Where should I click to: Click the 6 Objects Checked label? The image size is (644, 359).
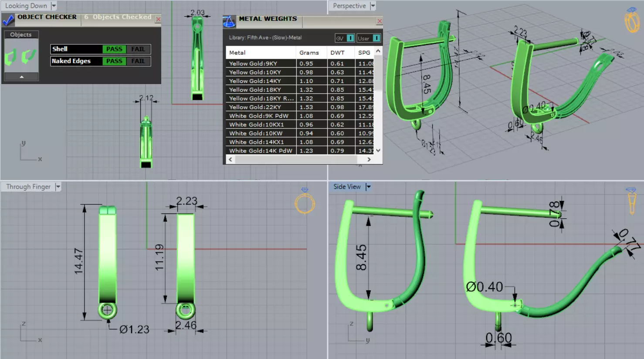click(x=118, y=17)
